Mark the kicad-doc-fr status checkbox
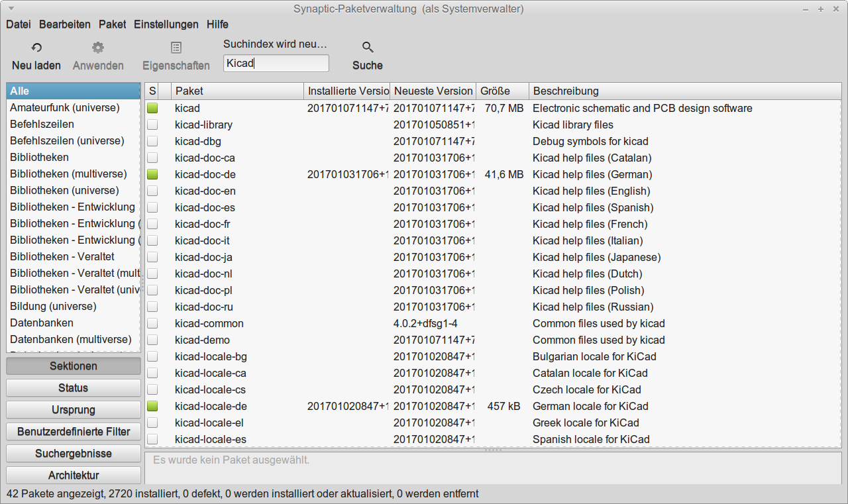 tap(152, 224)
